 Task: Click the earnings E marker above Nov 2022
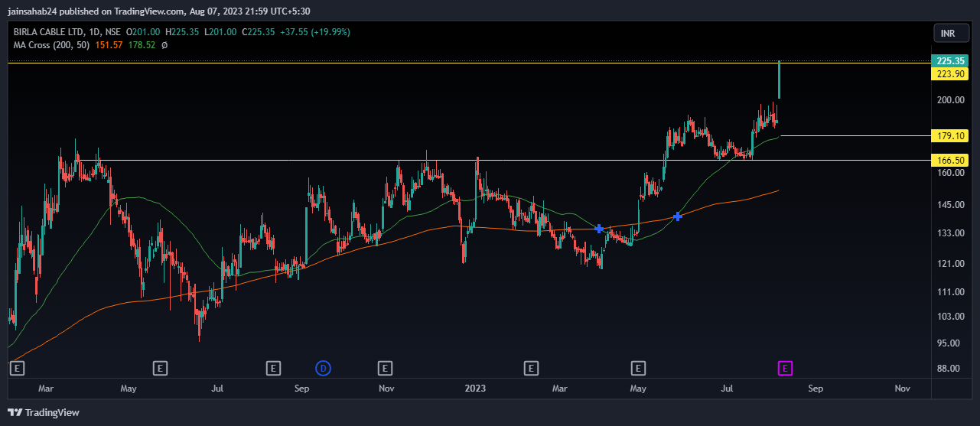pyautogui.click(x=385, y=369)
